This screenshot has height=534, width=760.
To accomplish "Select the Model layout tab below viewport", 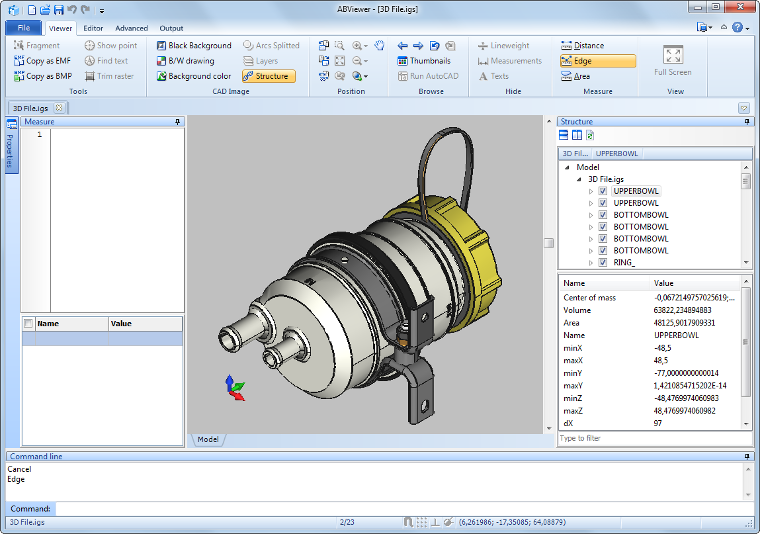I will tap(207, 439).
